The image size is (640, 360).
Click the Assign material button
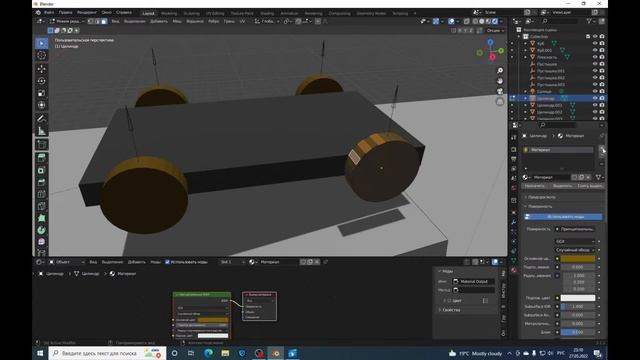pyautogui.click(x=535, y=186)
